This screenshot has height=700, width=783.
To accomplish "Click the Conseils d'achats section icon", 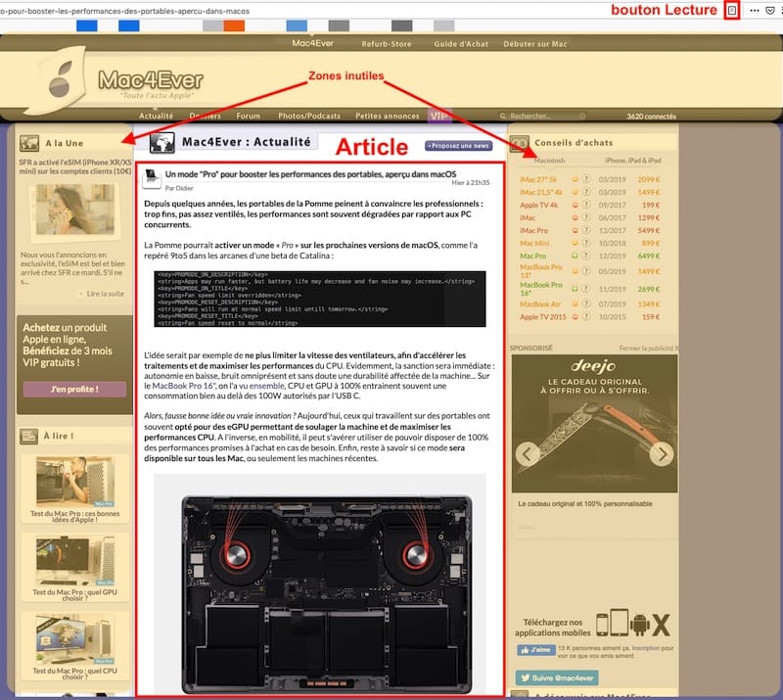I will click(x=520, y=143).
